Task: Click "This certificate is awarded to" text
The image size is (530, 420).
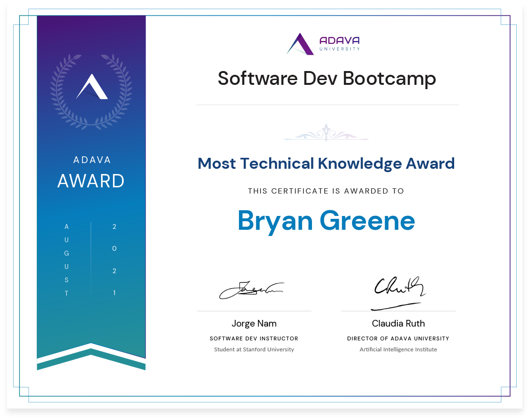Action: 326,191
